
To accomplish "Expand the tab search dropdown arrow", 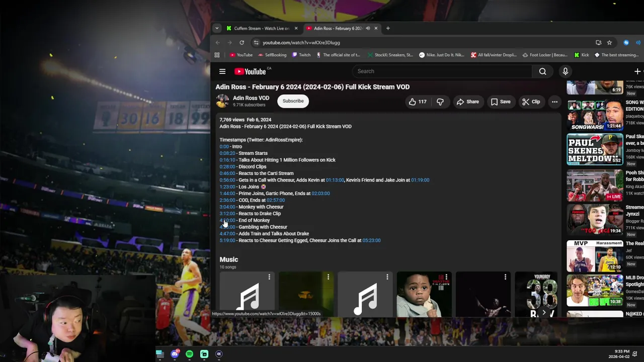I will click(217, 28).
